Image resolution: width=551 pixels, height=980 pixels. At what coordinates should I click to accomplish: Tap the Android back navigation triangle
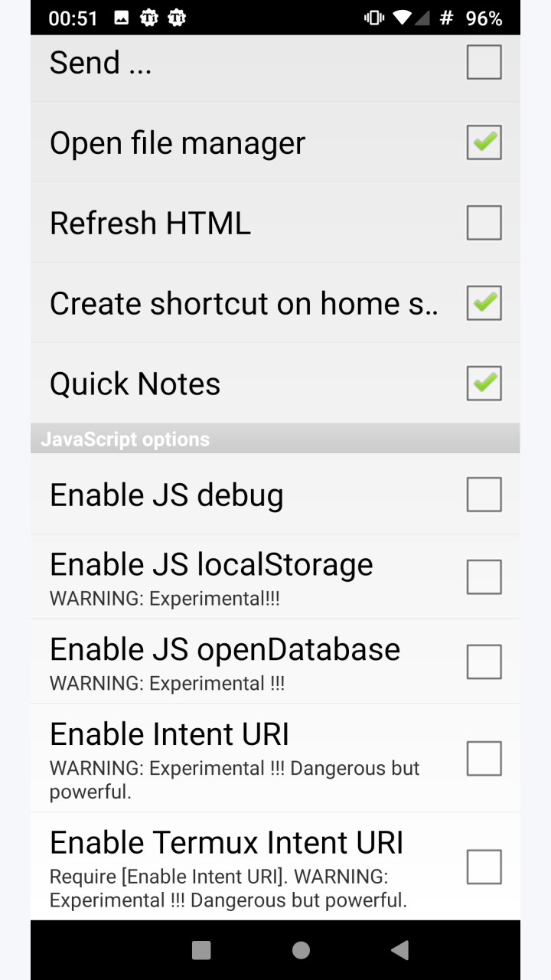coord(399,950)
